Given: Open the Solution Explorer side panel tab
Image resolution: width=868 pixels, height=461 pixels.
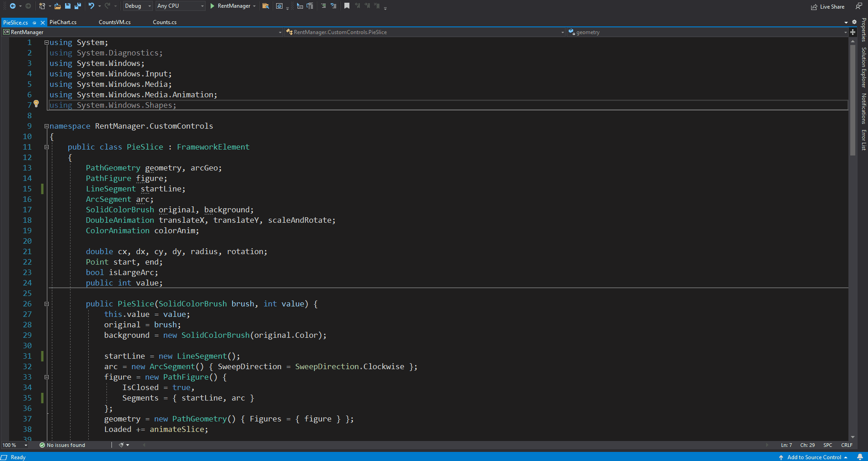Looking at the screenshot, I should pos(863,67).
